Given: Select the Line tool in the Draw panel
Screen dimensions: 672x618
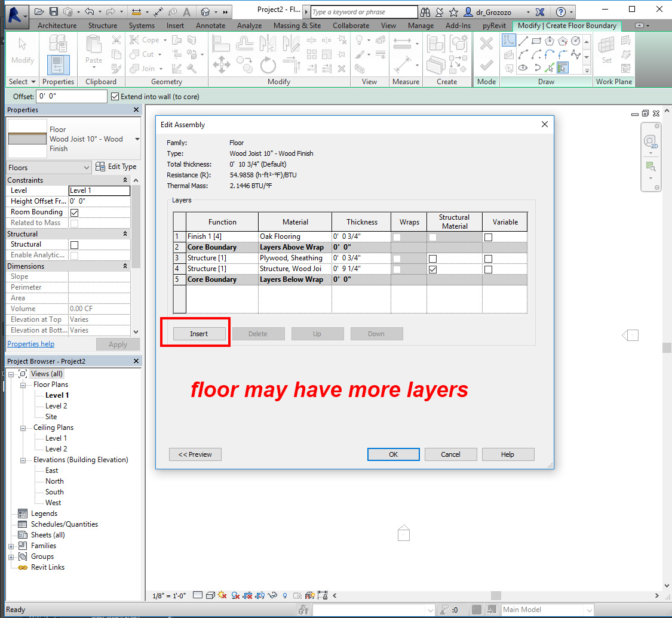Looking at the screenshot, I should [x=523, y=41].
